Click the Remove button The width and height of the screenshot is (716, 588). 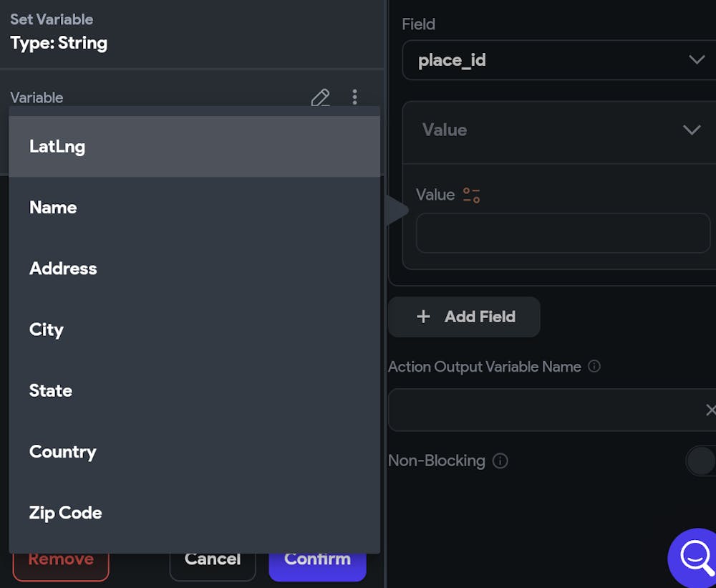coord(61,561)
